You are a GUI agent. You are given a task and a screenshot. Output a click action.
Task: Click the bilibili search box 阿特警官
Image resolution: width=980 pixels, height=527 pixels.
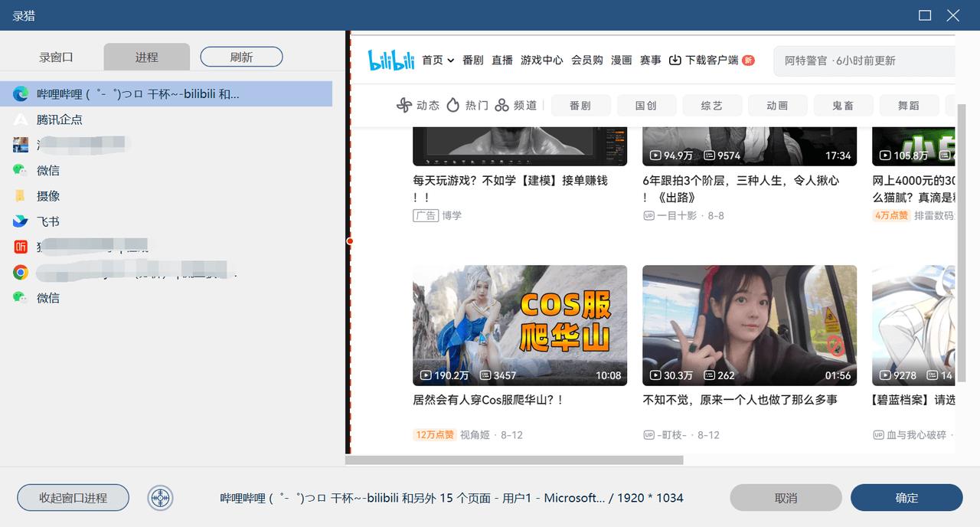864,61
